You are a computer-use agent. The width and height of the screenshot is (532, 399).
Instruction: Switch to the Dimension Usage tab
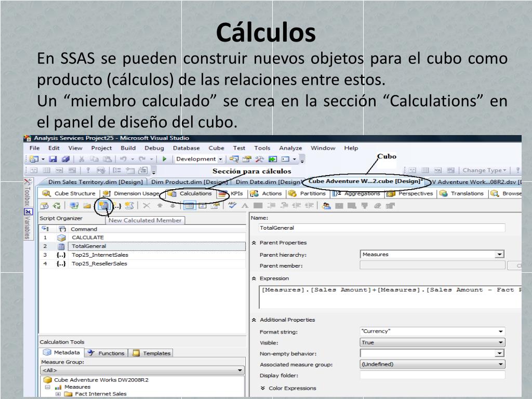(x=131, y=193)
